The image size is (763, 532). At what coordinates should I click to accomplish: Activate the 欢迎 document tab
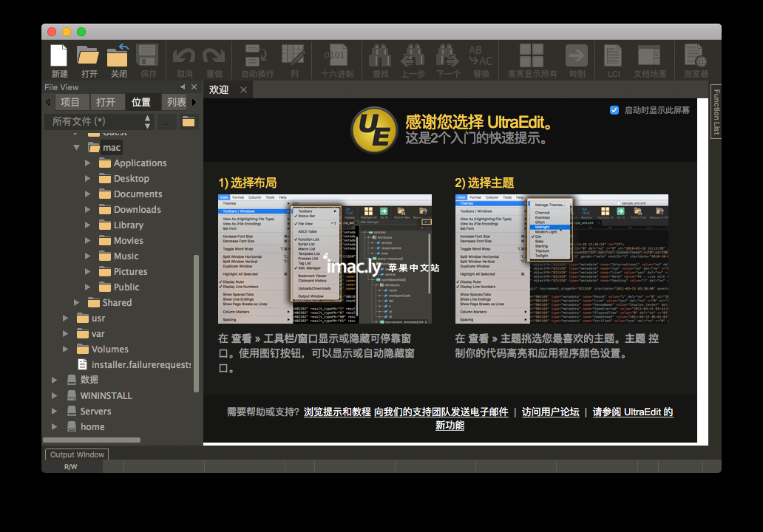pyautogui.click(x=219, y=90)
